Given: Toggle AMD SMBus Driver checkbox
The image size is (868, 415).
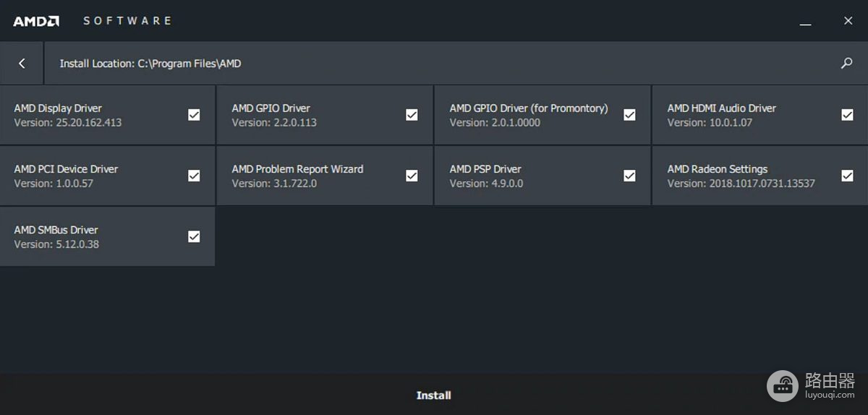Looking at the screenshot, I should click(x=194, y=236).
